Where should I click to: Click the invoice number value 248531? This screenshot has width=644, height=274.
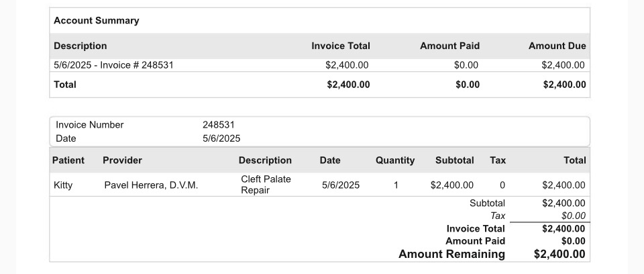[219, 125]
